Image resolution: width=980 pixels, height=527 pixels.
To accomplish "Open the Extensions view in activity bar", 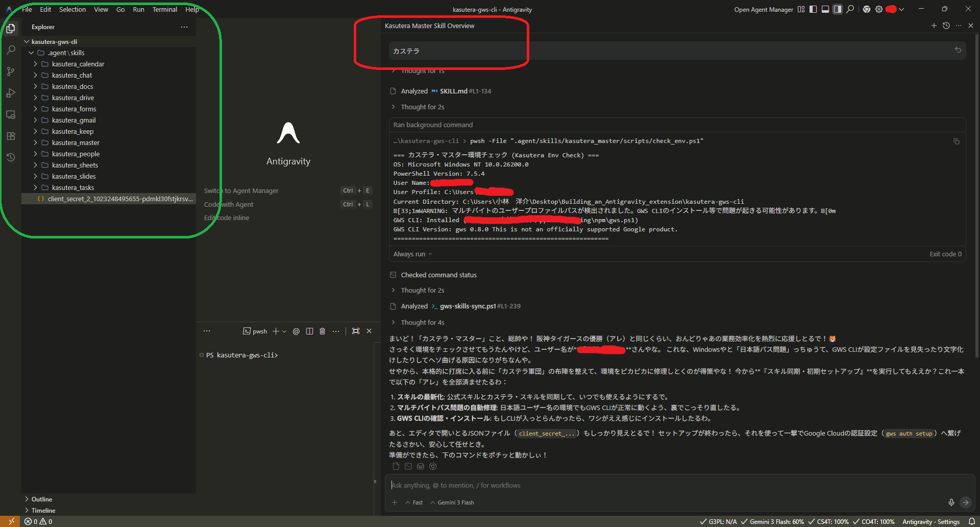I will pyautogui.click(x=11, y=136).
